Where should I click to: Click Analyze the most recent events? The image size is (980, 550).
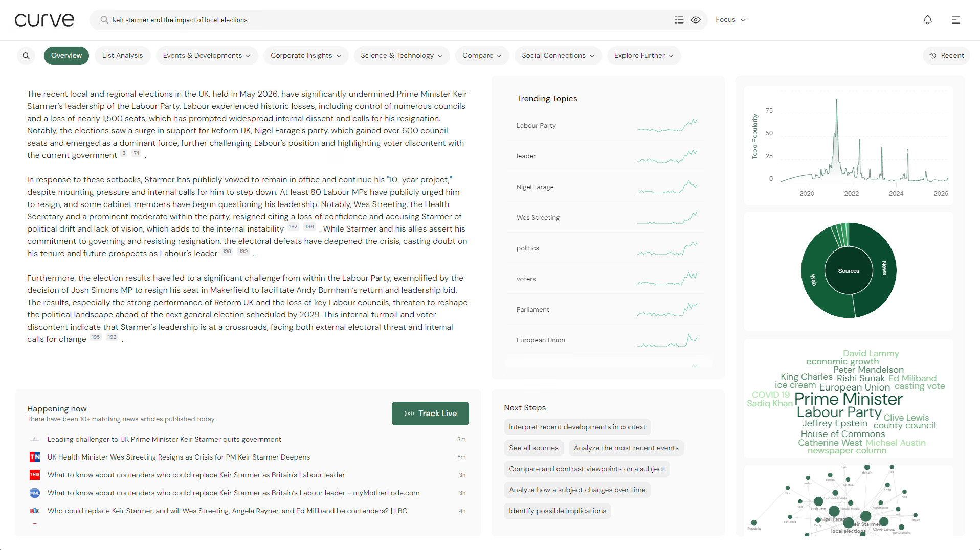pyautogui.click(x=626, y=448)
